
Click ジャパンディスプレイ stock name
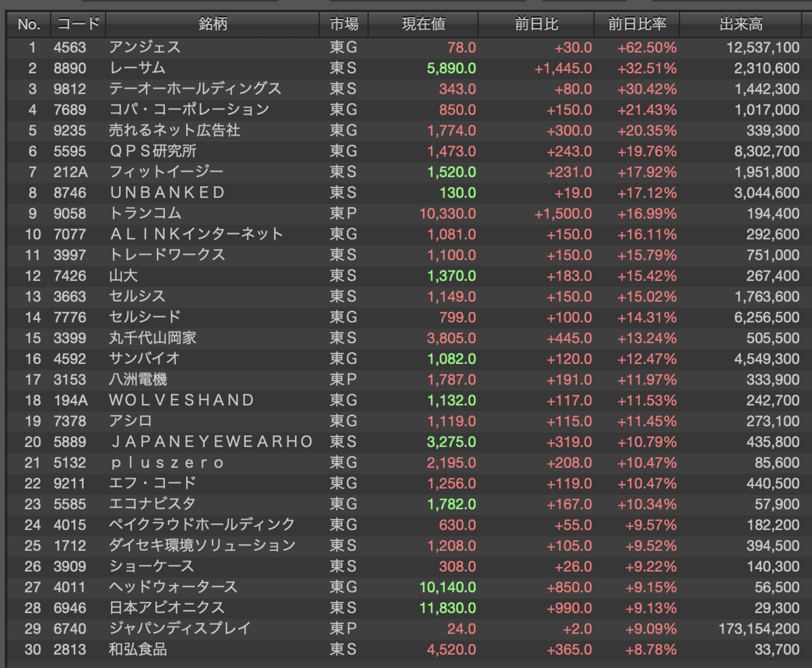[x=180, y=628]
